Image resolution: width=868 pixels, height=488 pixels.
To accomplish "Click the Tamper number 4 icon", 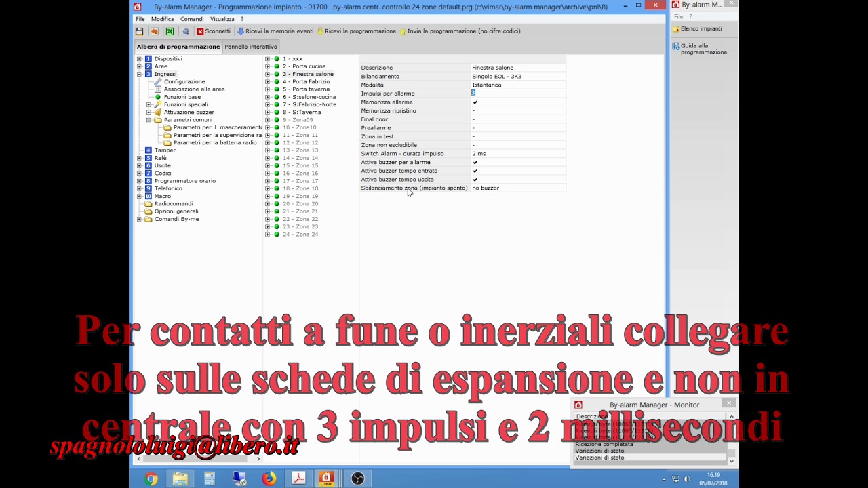I will coord(149,150).
